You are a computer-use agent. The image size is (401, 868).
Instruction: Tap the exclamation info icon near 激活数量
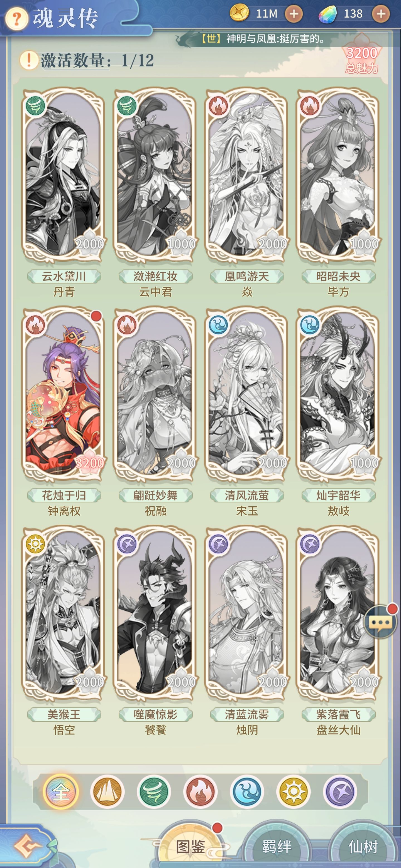click(x=29, y=61)
